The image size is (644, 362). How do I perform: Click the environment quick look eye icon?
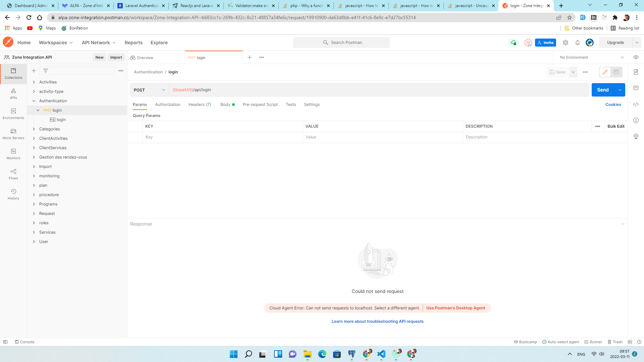tap(636, 57)
